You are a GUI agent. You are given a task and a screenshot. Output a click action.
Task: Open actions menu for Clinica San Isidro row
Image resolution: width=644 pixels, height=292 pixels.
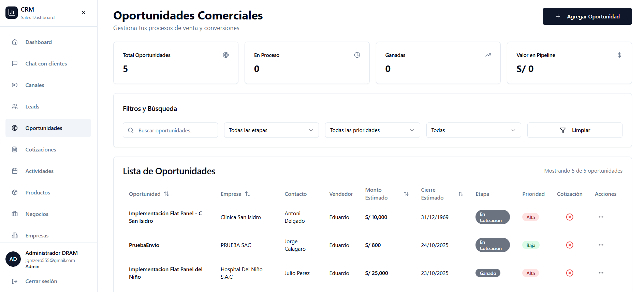coord(601,217)
